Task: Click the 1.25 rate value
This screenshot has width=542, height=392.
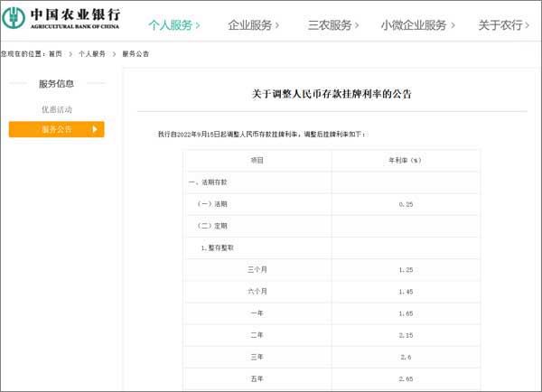Action: pos(406,270)
